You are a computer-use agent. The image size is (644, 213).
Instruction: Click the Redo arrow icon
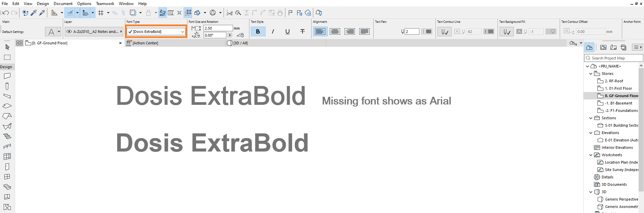pyautogui.click(x=14, y=13)
